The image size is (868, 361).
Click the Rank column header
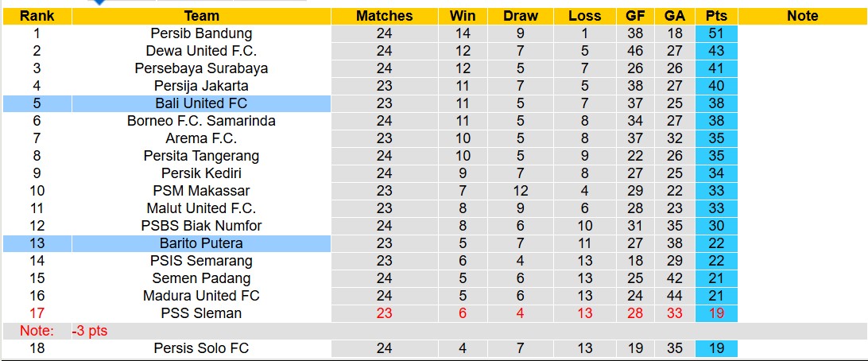pos(37,16)
